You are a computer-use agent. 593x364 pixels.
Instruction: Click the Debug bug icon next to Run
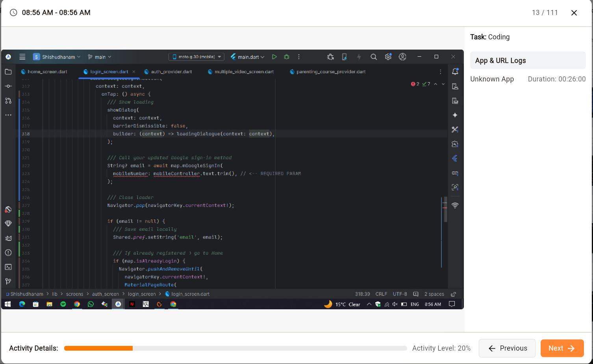pos(287,57)
